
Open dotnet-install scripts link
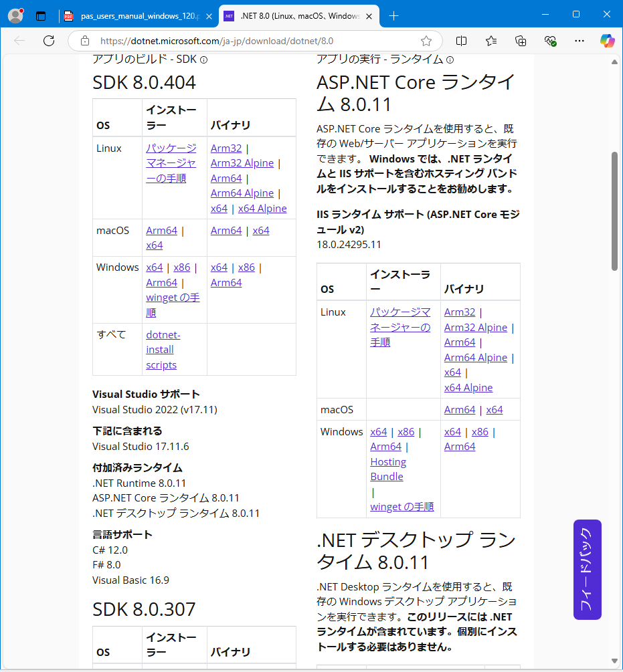163,350
